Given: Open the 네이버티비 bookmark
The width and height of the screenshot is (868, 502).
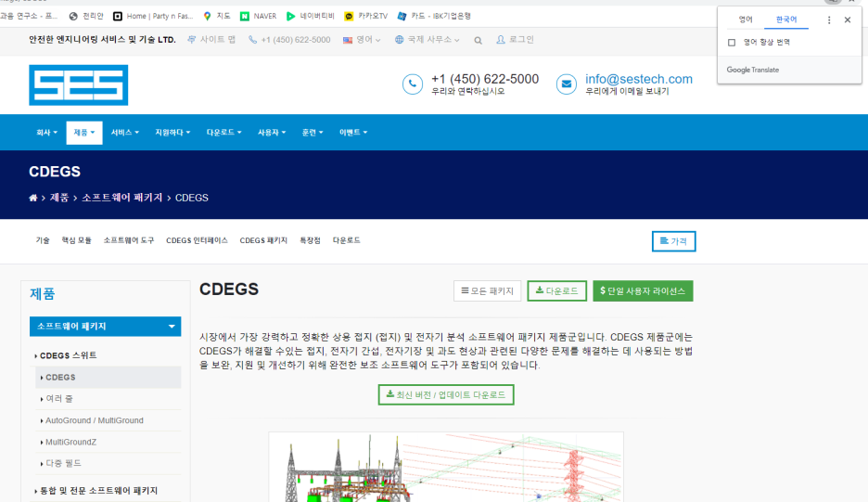Looking at the screenshot, I should pyautogui.click(x=310, y=16).
